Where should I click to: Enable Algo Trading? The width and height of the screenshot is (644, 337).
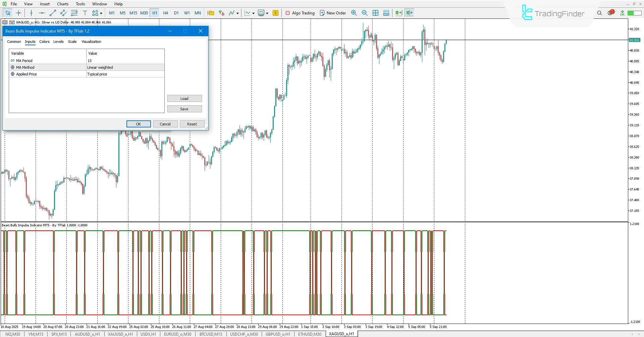pos(300,13)
